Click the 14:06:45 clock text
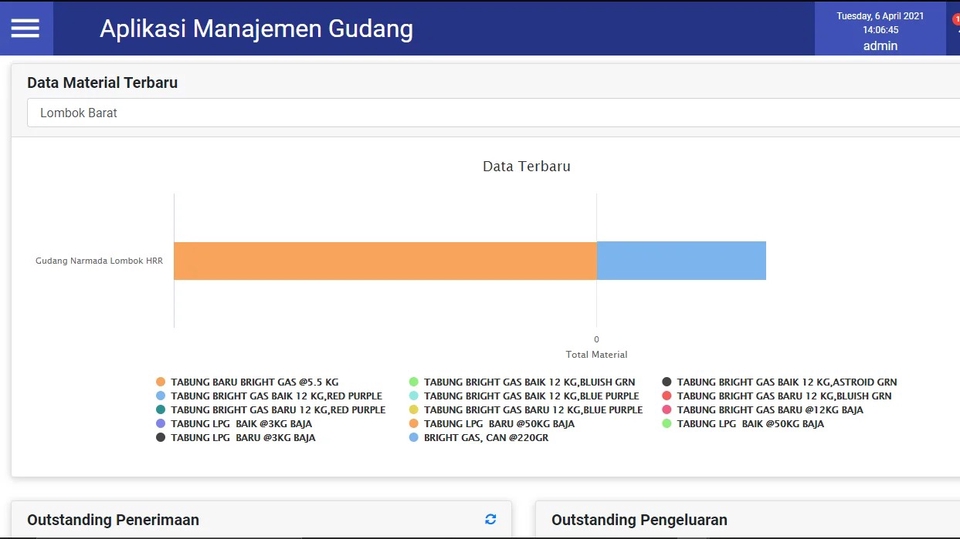This screenshot has height=539, width=960. pyautogui.click(x=880, y=30)
